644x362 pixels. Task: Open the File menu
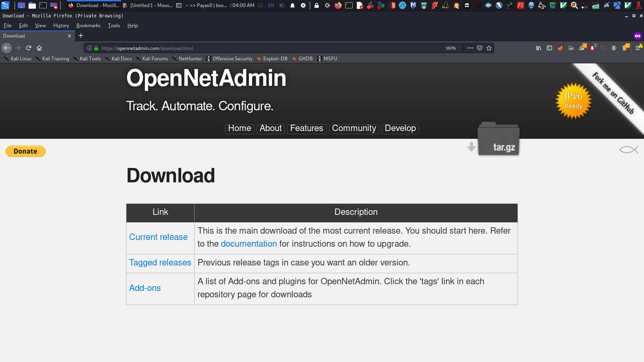pyautogui.click(x=7, y=25)
